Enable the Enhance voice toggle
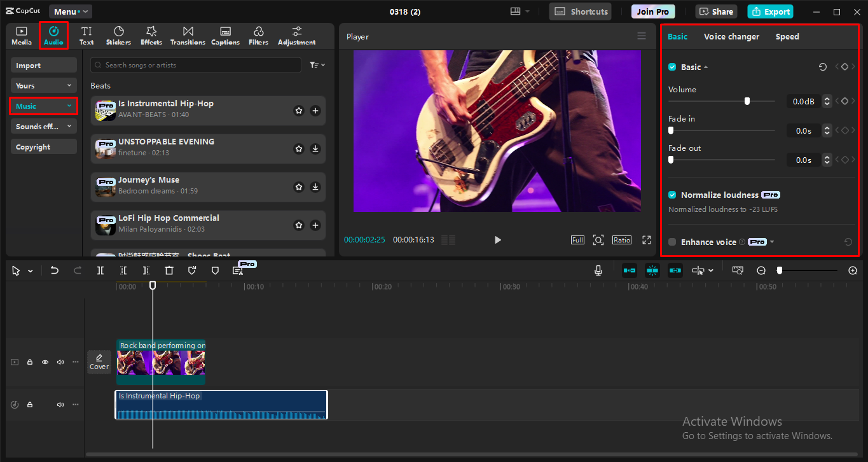 pos(672,242)
